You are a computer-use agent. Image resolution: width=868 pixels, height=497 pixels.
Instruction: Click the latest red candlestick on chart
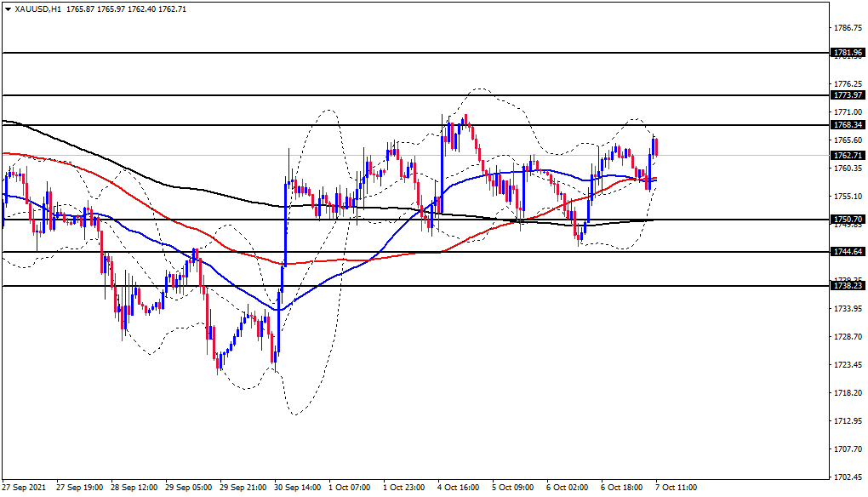point(656,147)
